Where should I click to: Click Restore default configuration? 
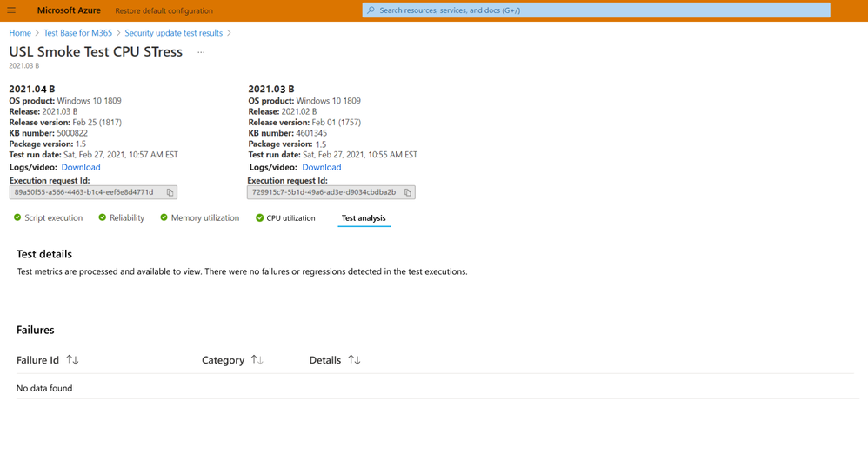click(164, 10)
